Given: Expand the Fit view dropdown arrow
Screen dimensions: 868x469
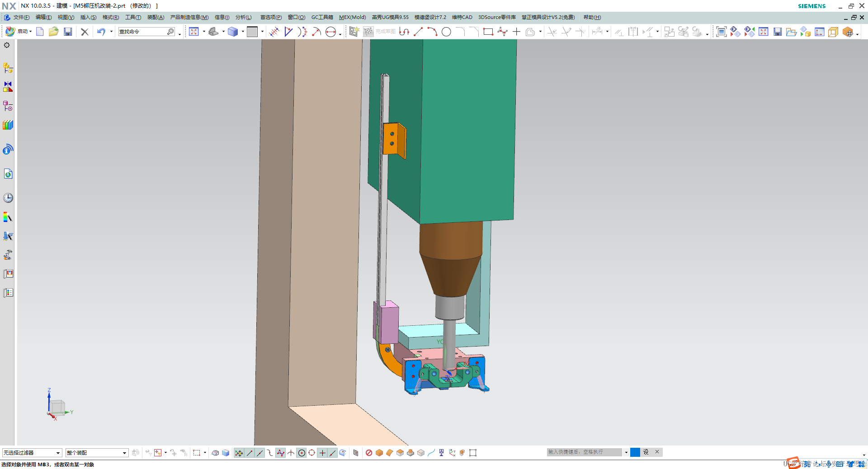Looking at the screenshot, I should click(x=204, y=32).
